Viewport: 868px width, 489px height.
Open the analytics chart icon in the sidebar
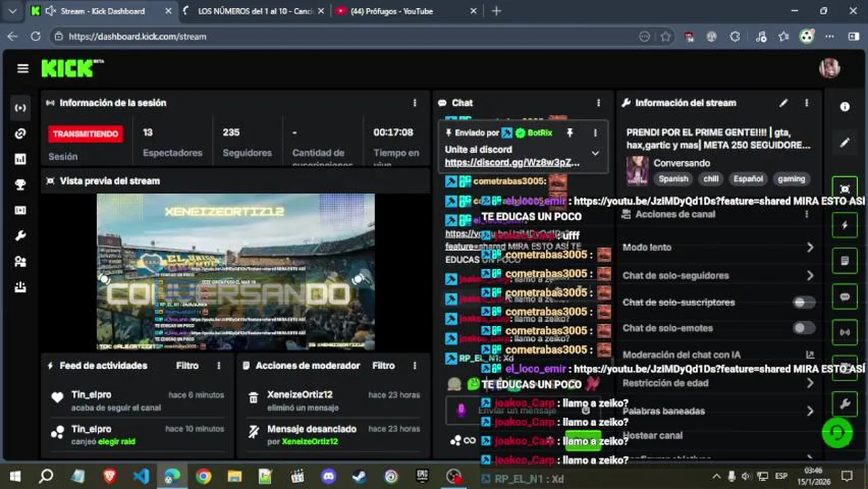(20, 159)
